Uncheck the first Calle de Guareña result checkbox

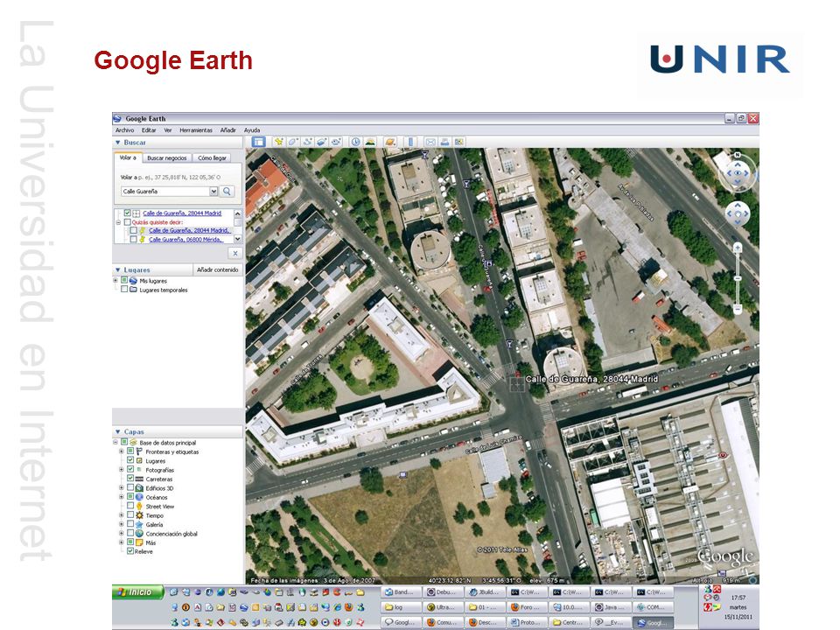(x=128, y=213)
